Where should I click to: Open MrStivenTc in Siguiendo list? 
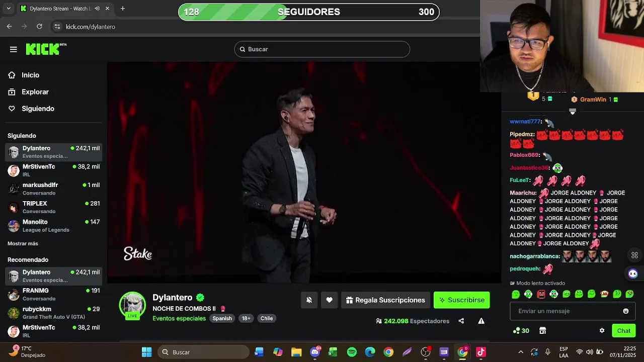tap(53, 170)
